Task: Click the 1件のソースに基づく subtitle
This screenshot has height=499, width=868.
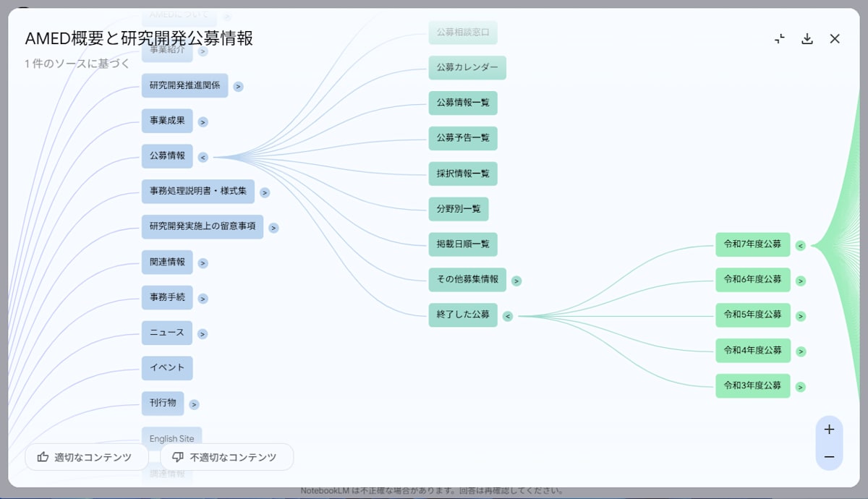Action: point(77,64)
